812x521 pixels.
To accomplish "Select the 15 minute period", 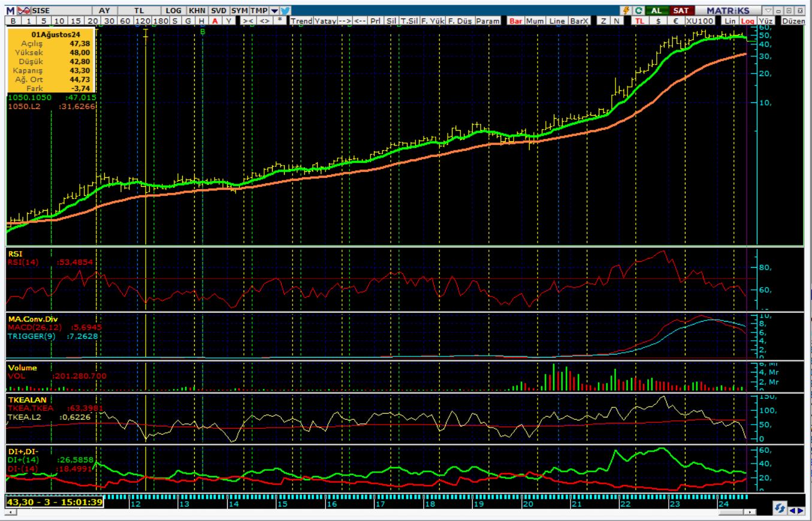I will [x=76, y=20].
